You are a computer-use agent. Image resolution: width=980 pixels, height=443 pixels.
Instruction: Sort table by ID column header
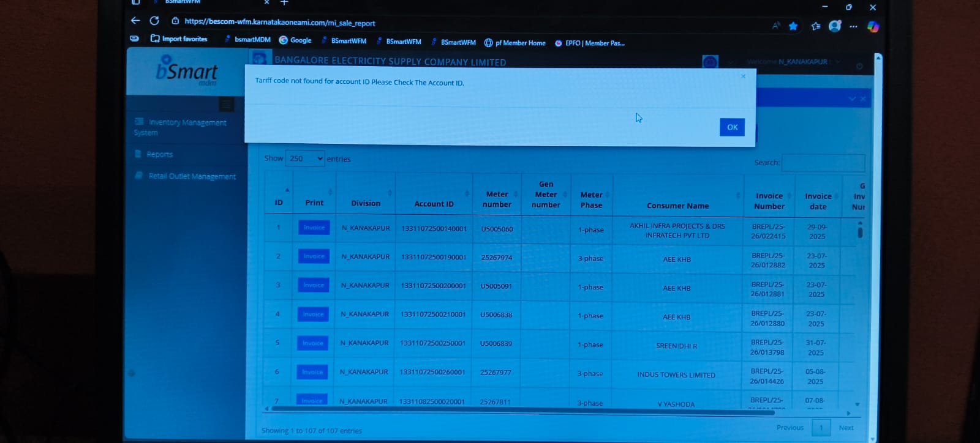[279, 193]
